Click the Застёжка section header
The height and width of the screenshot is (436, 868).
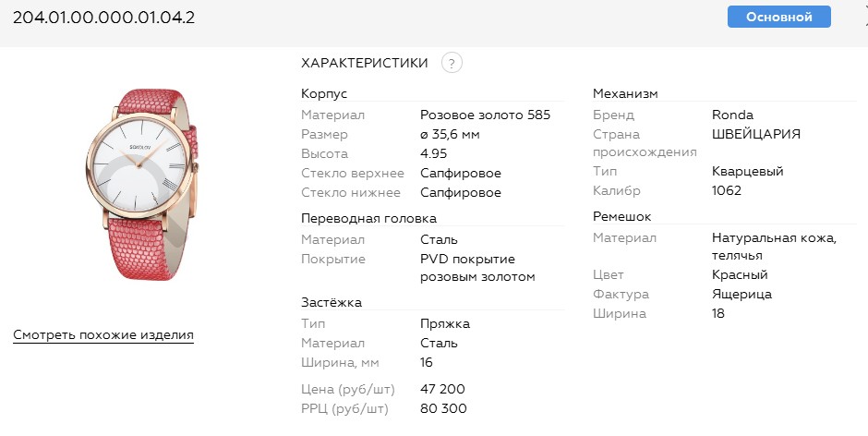point(332,302)
